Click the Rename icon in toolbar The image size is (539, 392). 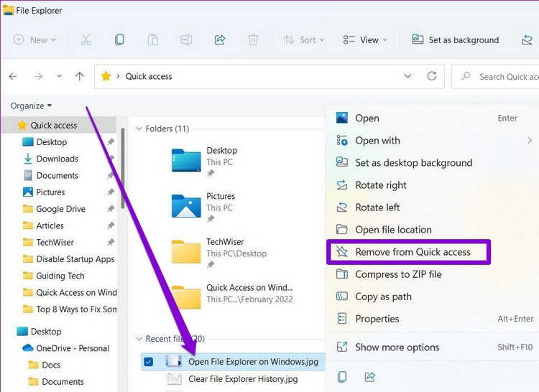pyautogui.click(x=186, y=39)
